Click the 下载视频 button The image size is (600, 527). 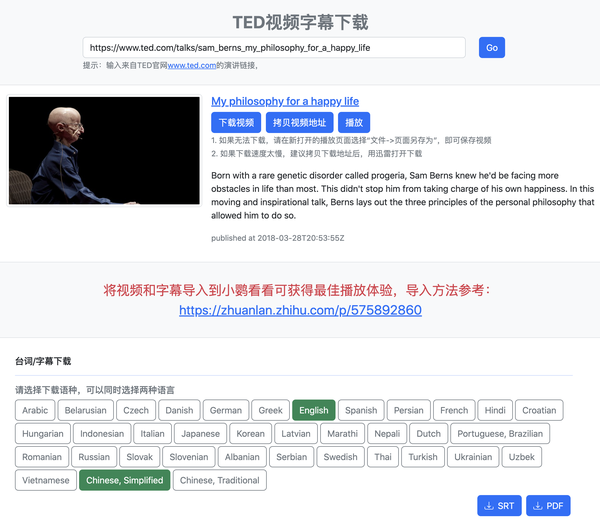[236, 122]
